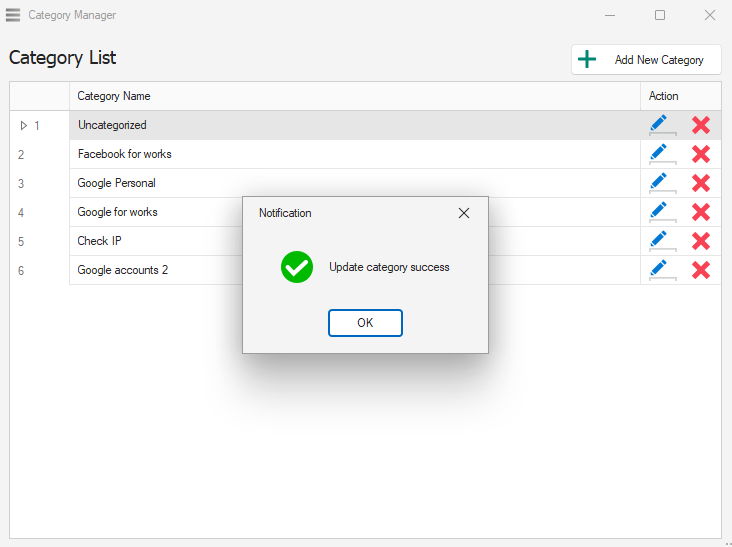Click the pencil icon for Google accounts 2

click(x=658, y=269)
